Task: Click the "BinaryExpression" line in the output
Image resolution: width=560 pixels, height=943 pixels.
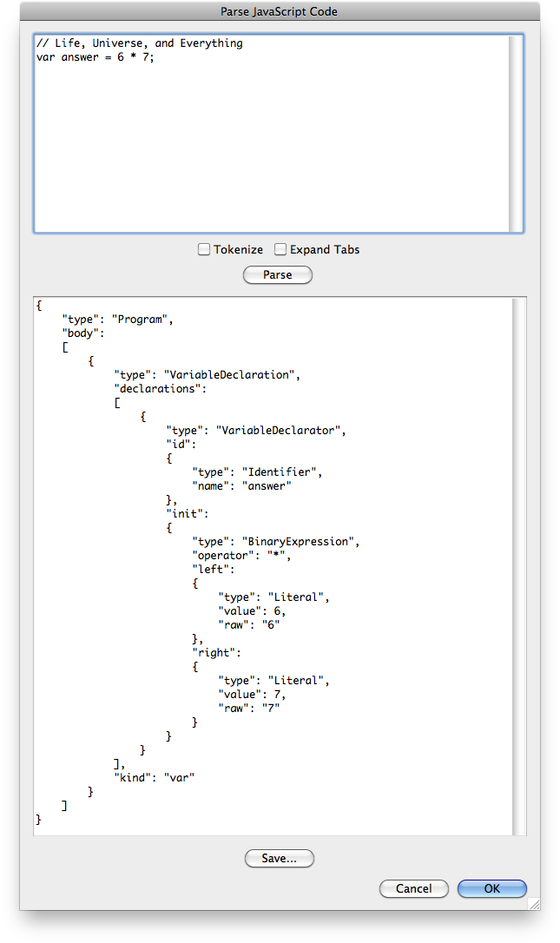Action: point(275,542)
